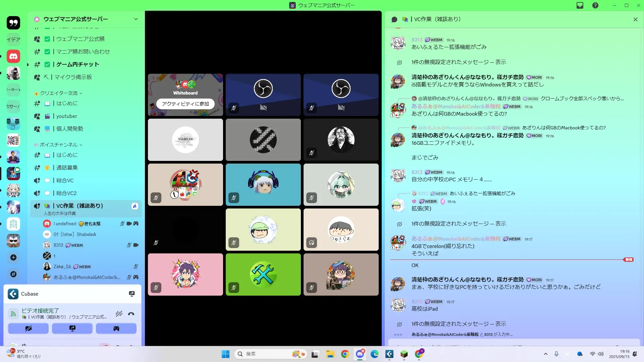Expand the ウェブマニア公式サーバー server menu
This screenshot has width=644, height=362.
coord(136,19)
